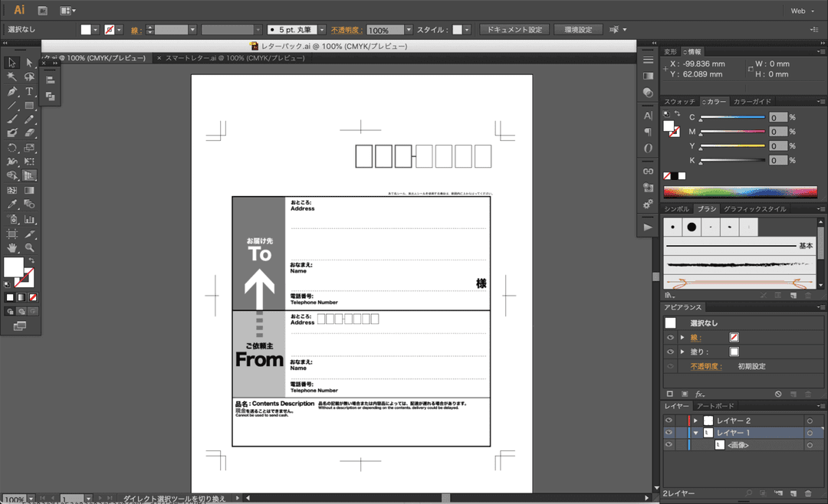Select the Paintbrush tool

[x=11, y=118]
